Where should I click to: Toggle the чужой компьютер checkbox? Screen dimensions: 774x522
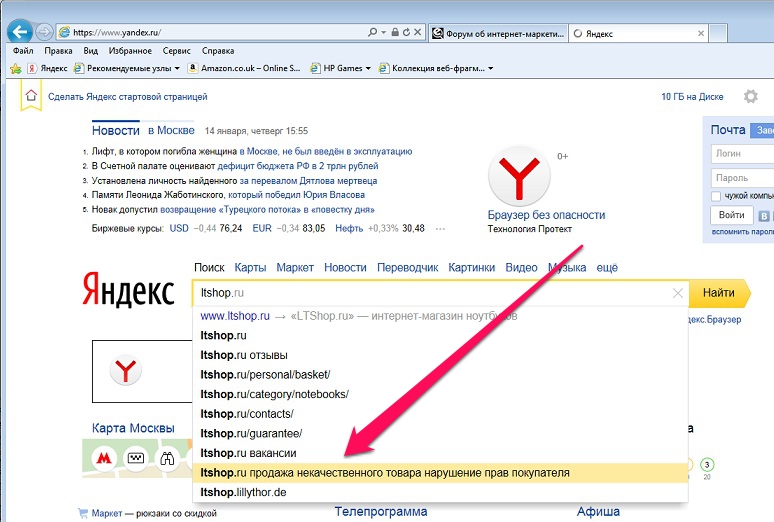[716, 196]
